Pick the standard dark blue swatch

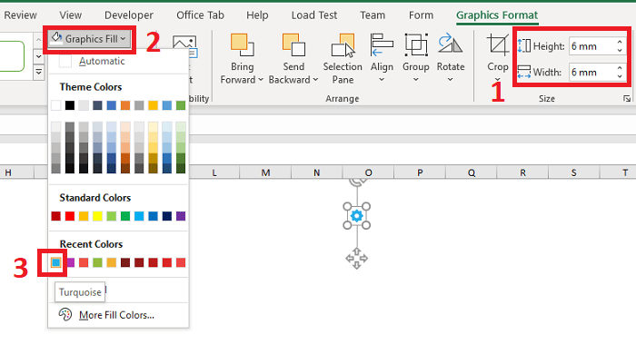pyautogui.click(x=166, y=216)
